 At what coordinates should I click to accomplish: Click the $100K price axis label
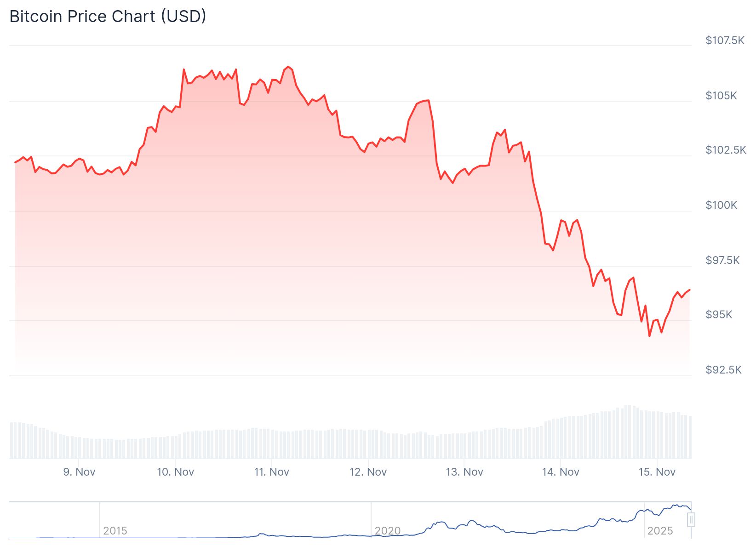pyautogui.click(x=721, y=205)
